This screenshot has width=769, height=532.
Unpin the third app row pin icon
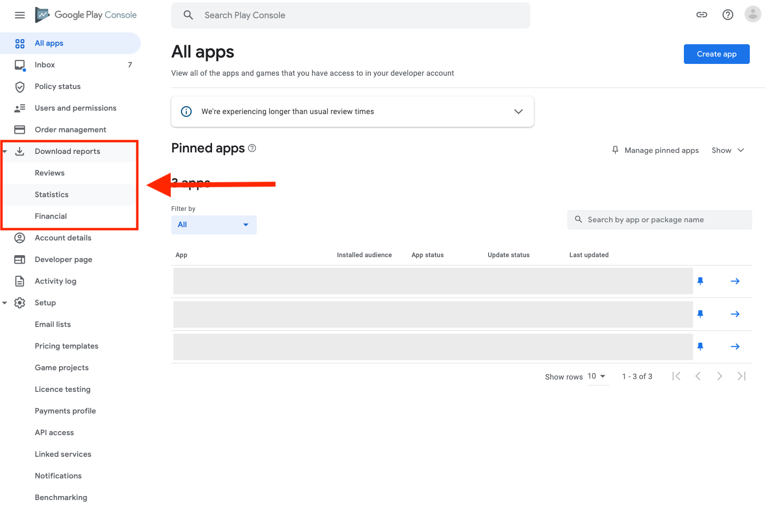point(700,347)
